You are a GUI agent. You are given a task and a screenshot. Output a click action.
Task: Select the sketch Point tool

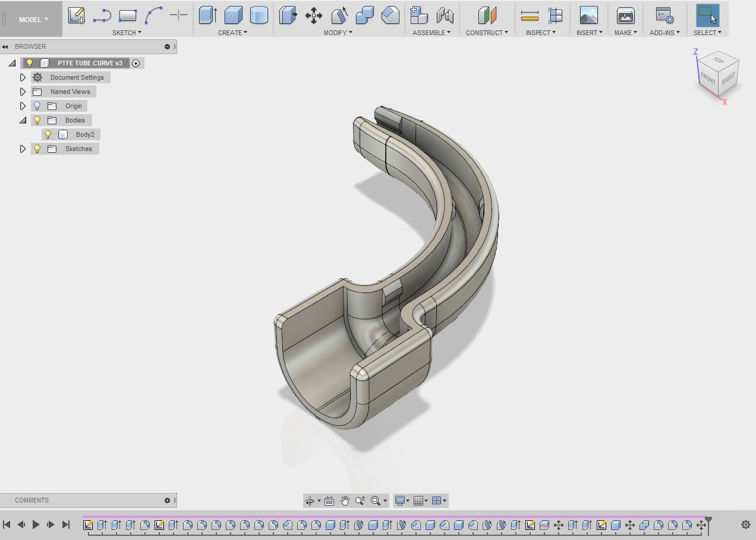pos(178,15)
